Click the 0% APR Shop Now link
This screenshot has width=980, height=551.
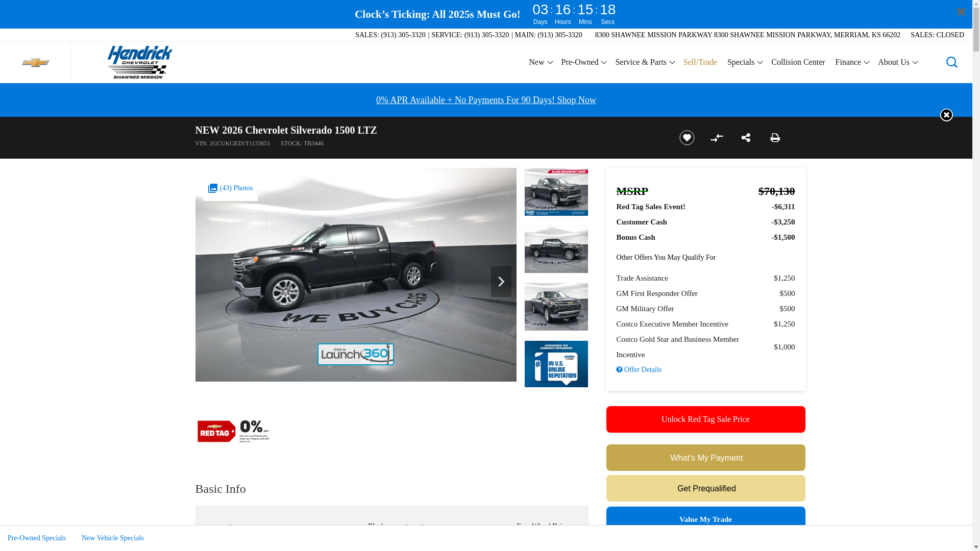[486, 100]
